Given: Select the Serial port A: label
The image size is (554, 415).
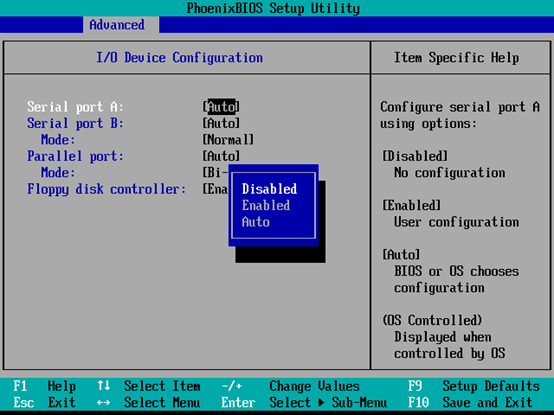Looking at the screenshot, I should 75,107.
